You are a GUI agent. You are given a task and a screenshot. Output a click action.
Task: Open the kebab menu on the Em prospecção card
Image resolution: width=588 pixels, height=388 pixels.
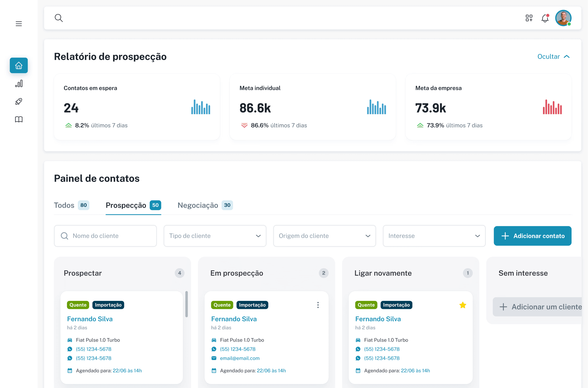(318, 305)
